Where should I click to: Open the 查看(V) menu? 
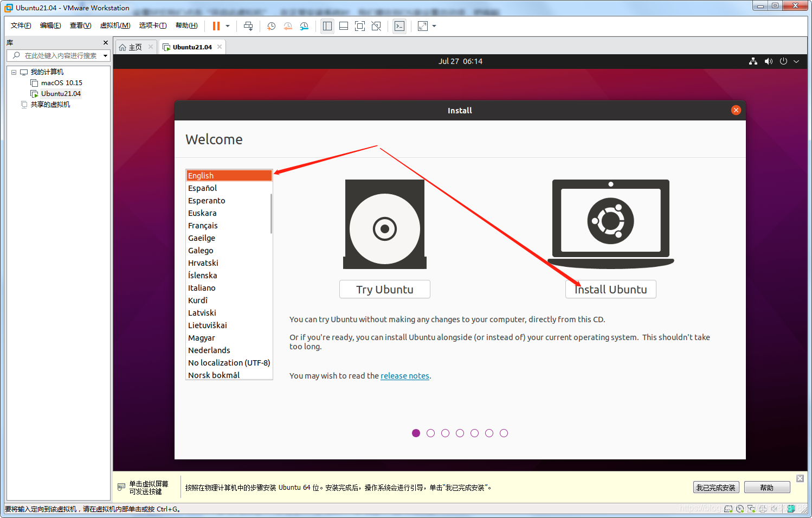point(80,25)
